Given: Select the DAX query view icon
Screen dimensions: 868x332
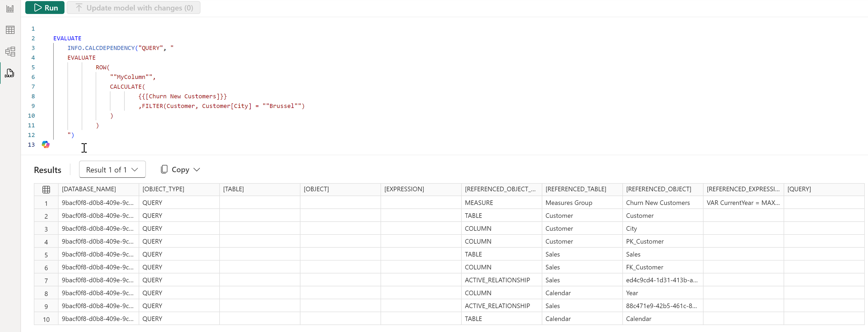Looking at the screenshot, I should (9, 73).
